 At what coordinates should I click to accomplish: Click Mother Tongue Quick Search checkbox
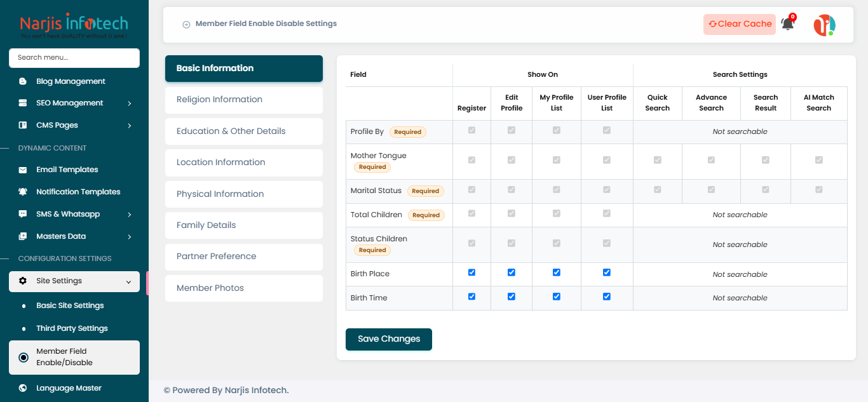pos(658,160)
